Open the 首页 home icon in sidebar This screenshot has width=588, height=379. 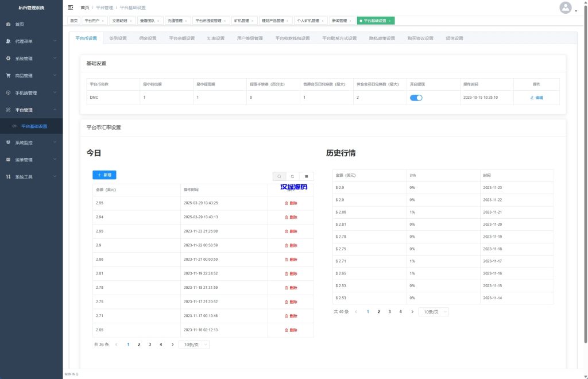click(8, 24)
